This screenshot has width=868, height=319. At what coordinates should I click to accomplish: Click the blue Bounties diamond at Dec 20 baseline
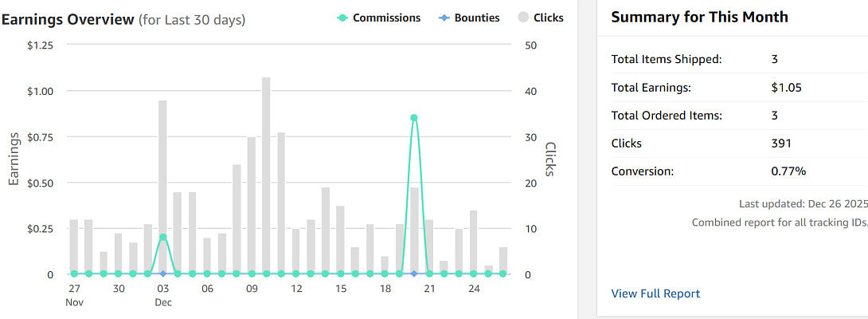pos(414,274)
